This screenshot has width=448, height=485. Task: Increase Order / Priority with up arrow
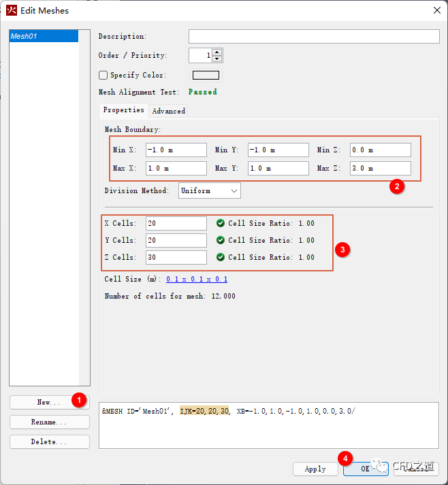[x=217, y=52]
